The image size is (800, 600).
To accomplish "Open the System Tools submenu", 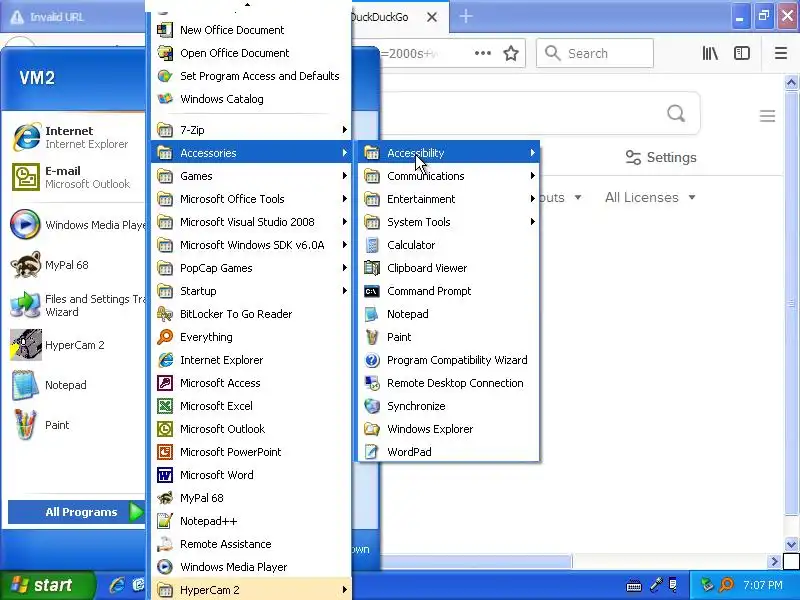I will 448,222.
